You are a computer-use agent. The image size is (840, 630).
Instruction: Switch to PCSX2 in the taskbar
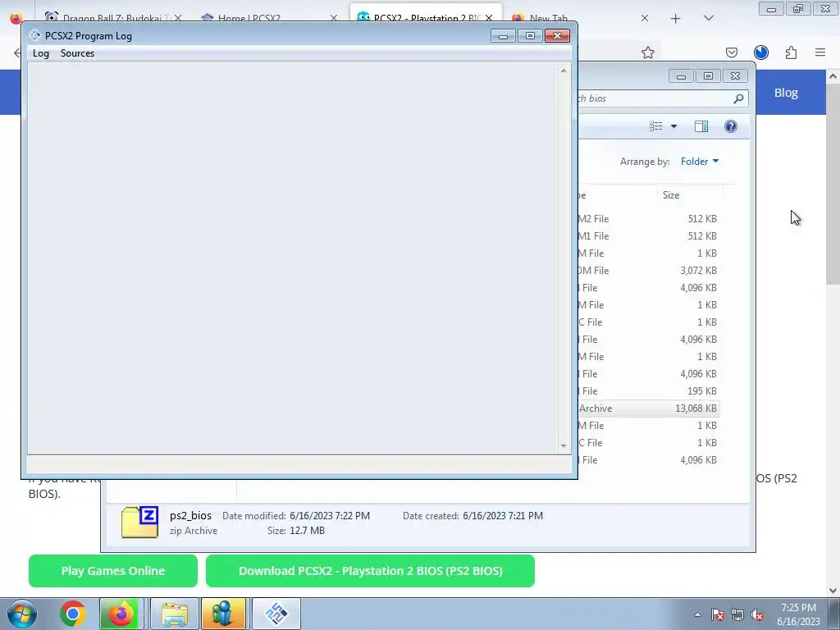276,614
